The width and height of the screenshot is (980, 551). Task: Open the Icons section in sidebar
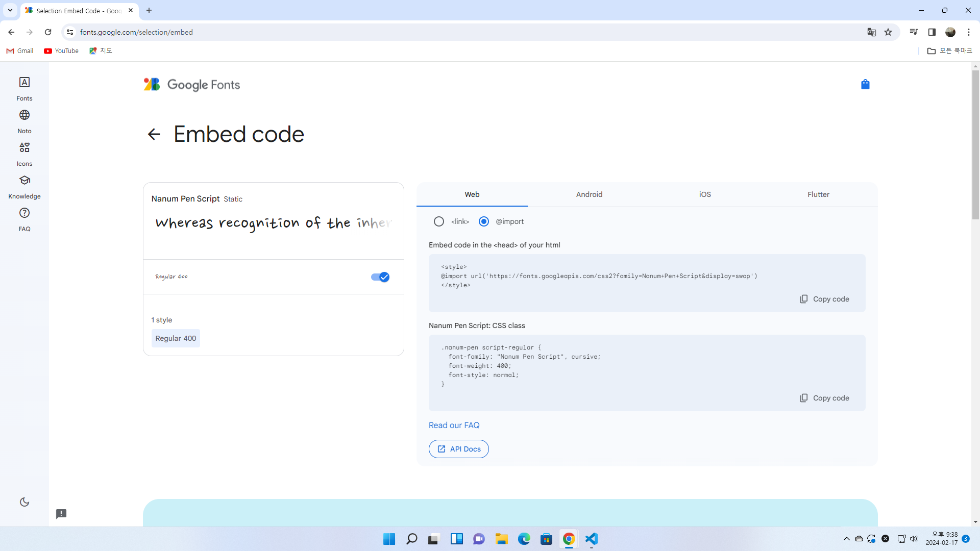pos(24,154)
